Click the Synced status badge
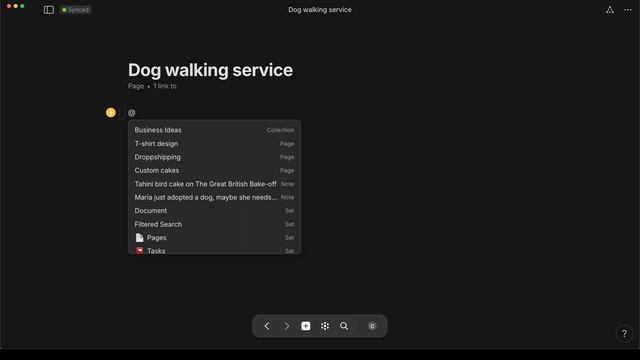 [x=76, y=10]
